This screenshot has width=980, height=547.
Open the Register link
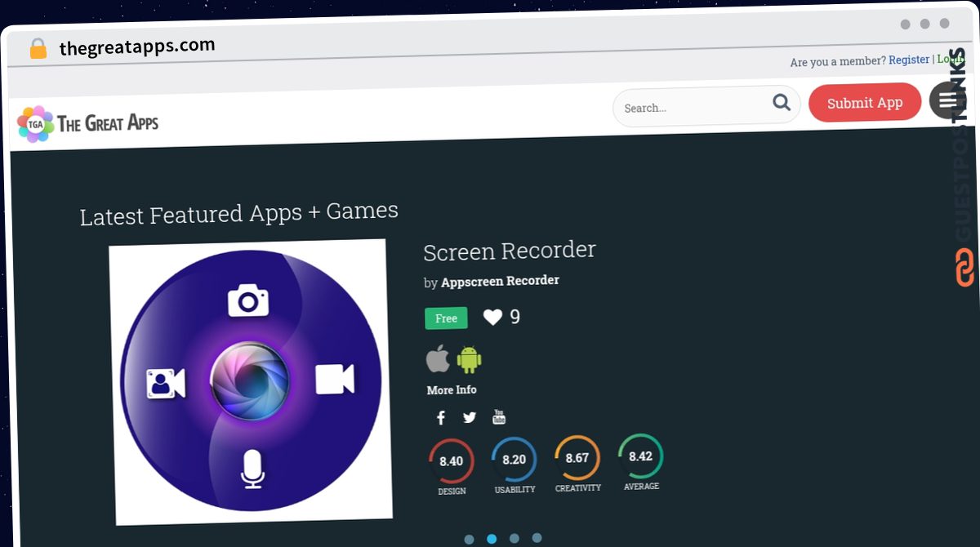click(909, 60)
